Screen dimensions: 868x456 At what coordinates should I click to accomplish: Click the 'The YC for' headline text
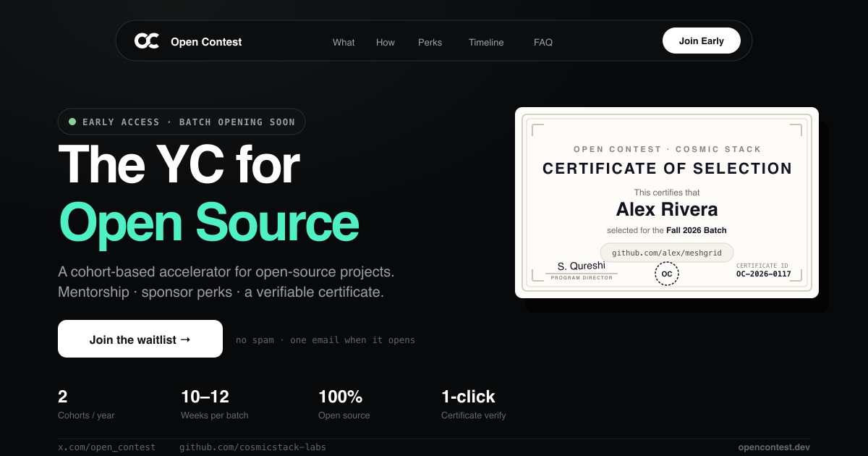click(179, 164)
